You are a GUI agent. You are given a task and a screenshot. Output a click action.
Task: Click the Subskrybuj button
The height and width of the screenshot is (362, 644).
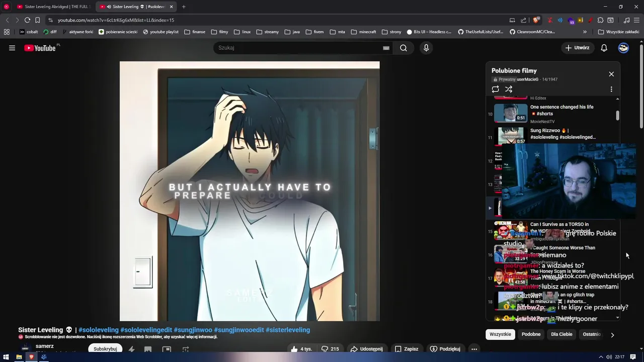[105, 349]
